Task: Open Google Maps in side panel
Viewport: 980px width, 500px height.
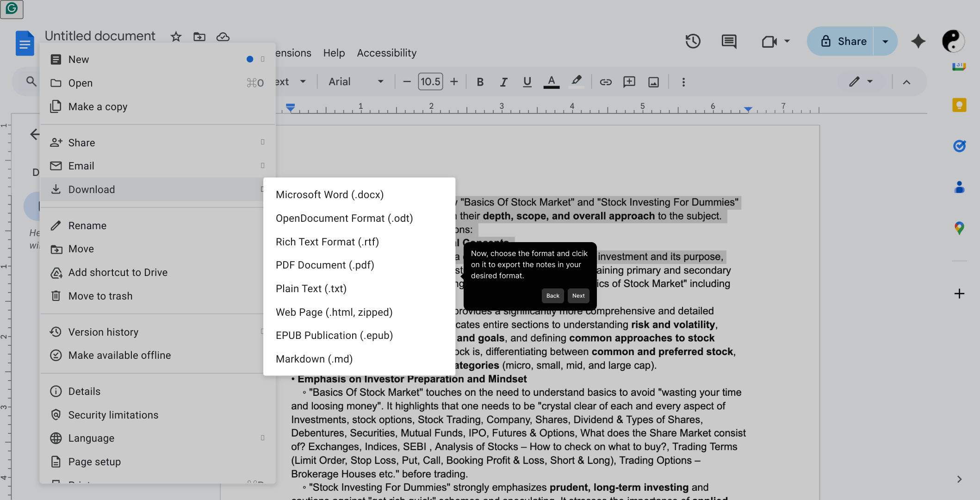Action: point(959,228)
